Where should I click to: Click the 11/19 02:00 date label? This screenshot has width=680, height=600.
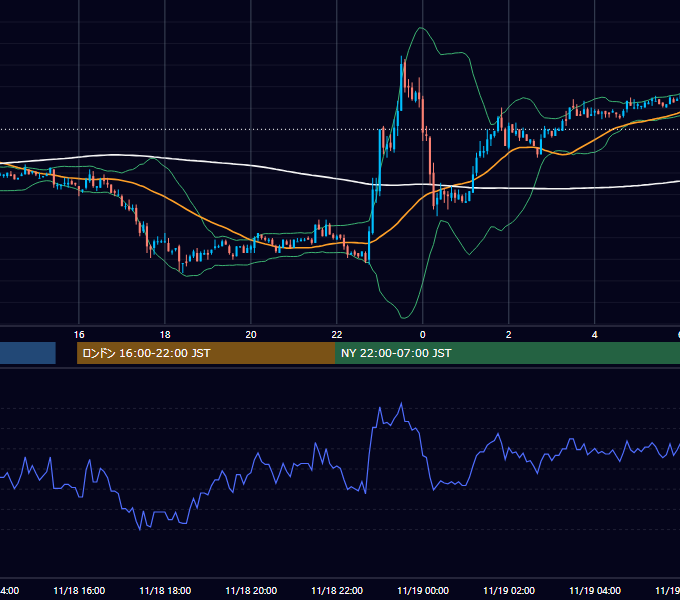pyautogui.click(x=509, y=590)
